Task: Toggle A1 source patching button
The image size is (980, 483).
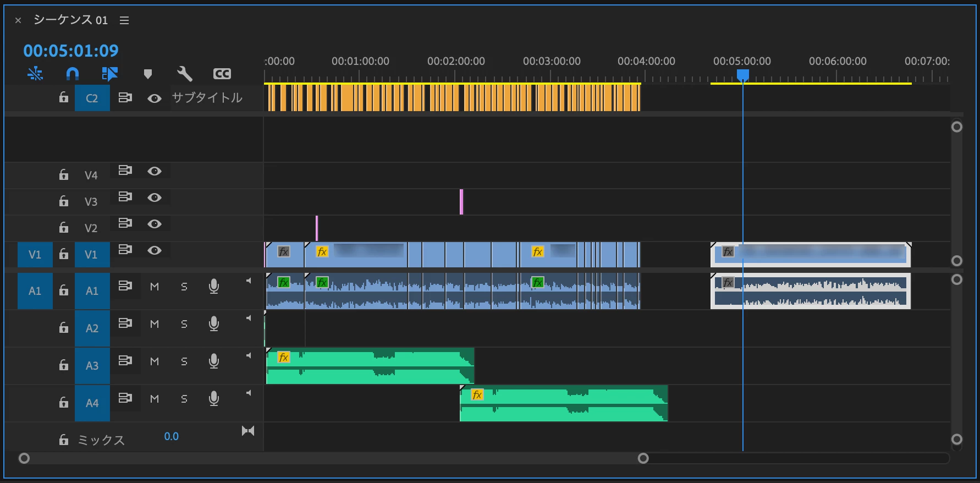Action: [x=35, y=291]
